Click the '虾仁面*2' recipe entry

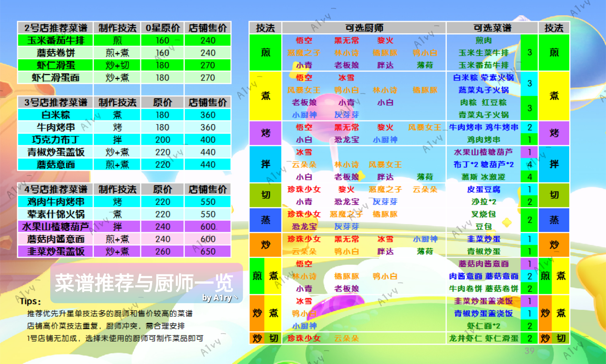click(484, 326)
